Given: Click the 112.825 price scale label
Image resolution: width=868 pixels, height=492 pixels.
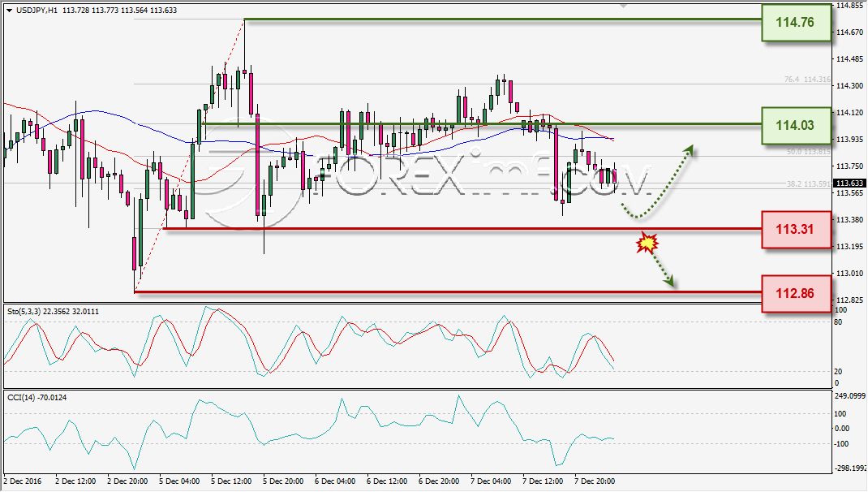Looking at the screenshot, I should [849, 300].
